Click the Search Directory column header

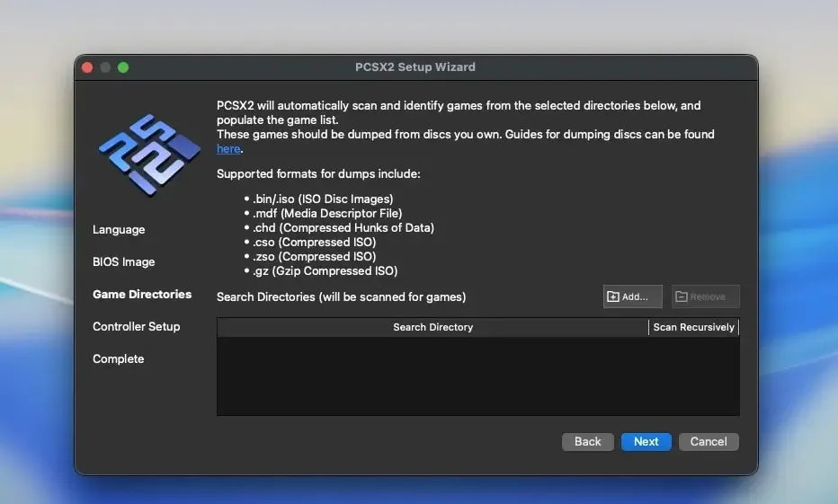pyautogui.click(x=432, y=327)
